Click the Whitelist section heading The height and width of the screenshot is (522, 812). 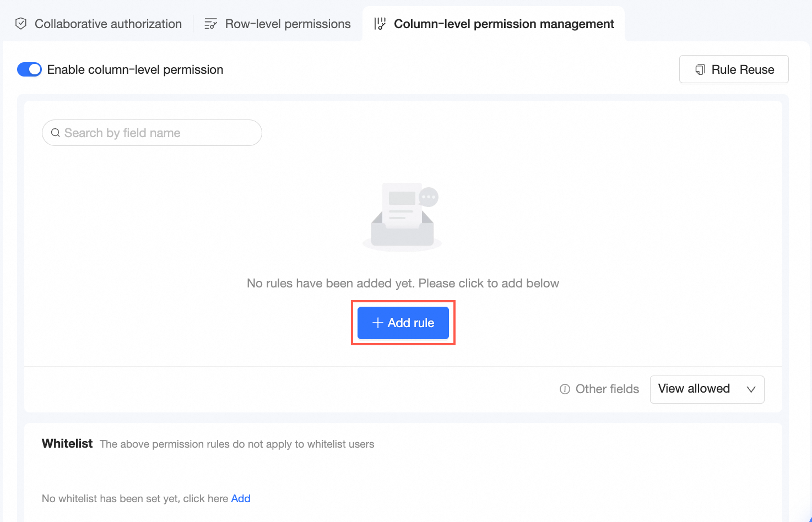[x=67, y=444]
